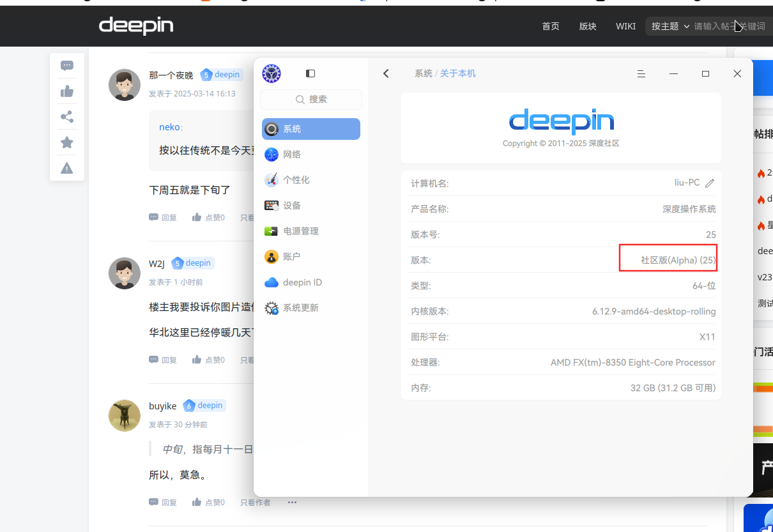Click the 首页 forum nav item

pyautogui.click(x=551, y=26)
